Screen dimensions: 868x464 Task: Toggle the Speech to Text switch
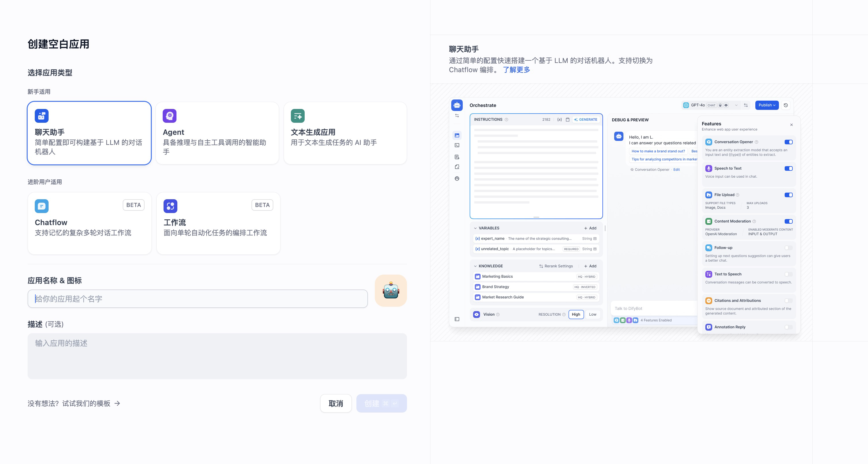(x=788, y=168)
